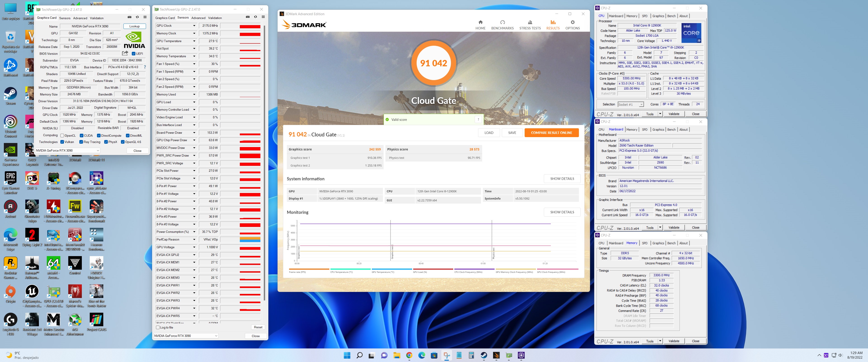
Task: Toggle CUDA computing checkbox
Action: tap(82, 136)
